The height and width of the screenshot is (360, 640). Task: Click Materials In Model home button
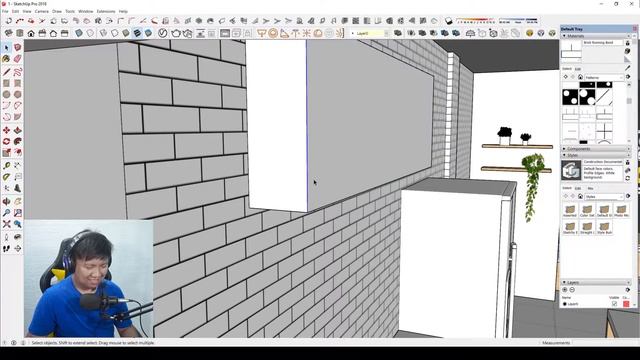click(580, 77)
